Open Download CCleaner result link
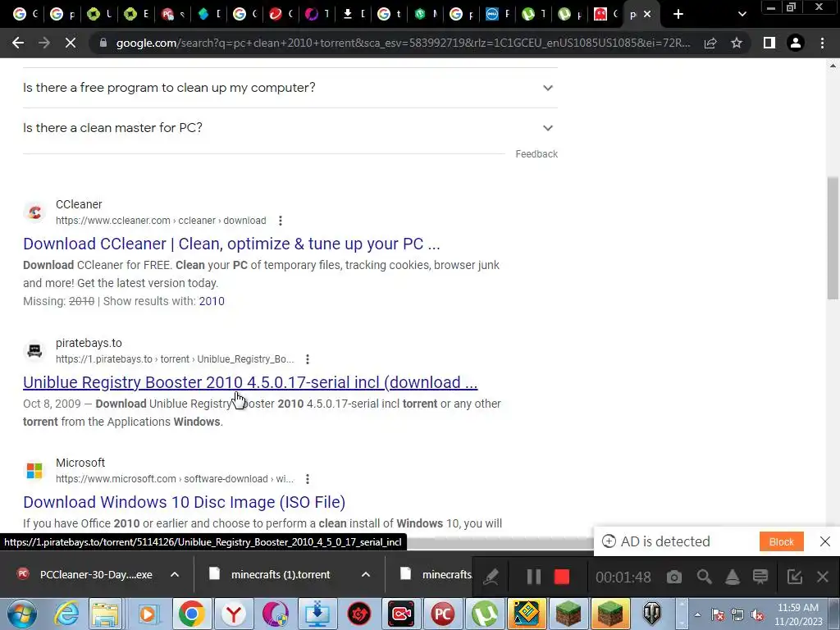 231,244
